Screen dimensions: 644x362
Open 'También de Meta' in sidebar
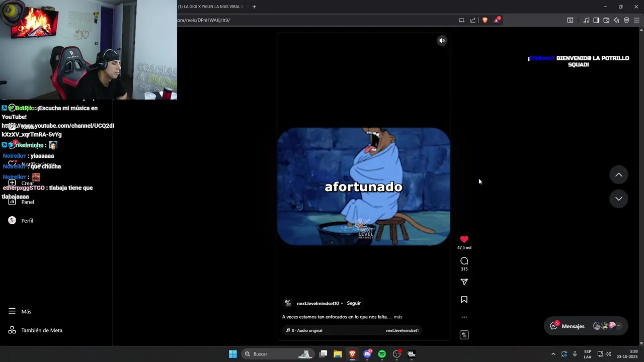[x=35, y=330]
